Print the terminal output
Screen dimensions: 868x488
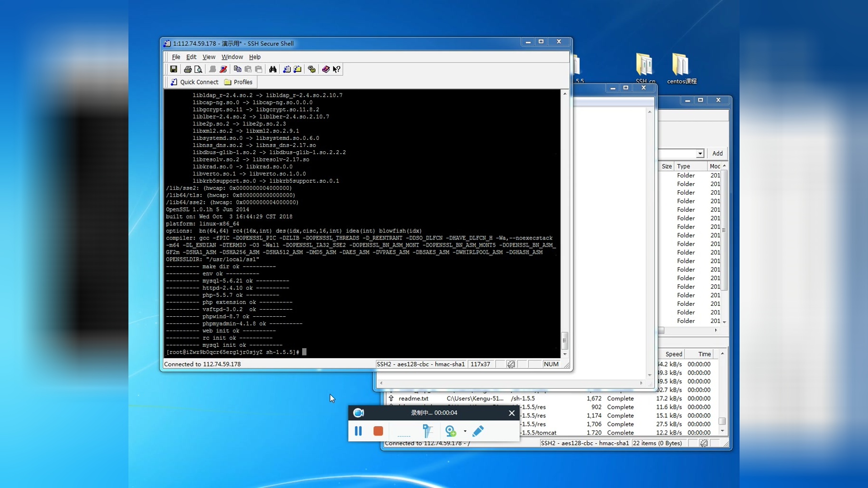pyautogui.click(x=188, y=69)
